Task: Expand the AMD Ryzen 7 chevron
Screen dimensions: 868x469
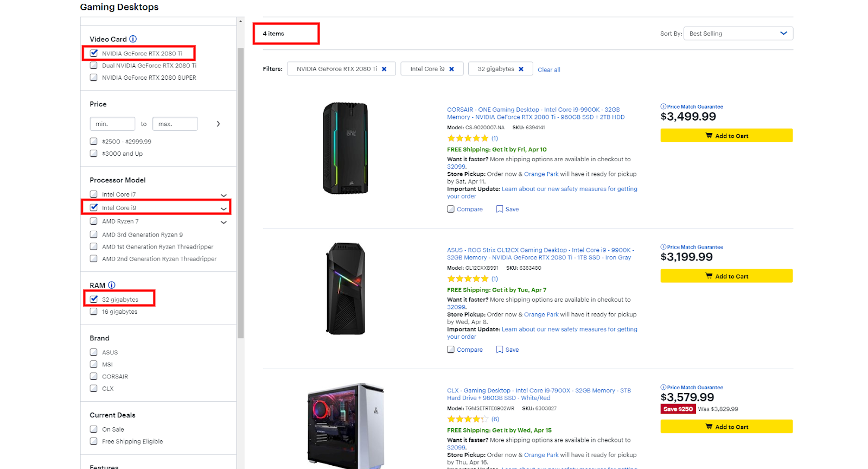Action: tap(224, 223)
